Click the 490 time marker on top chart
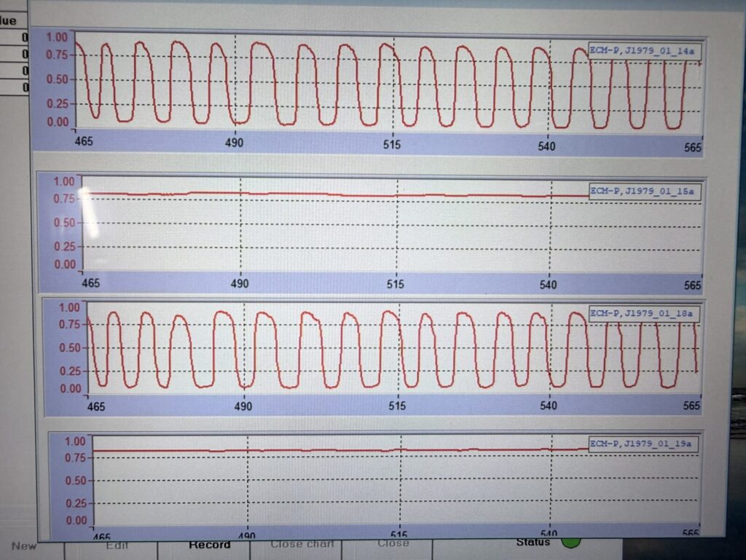The width and height of the screenshot is (746, 560). tap(234, 143)
